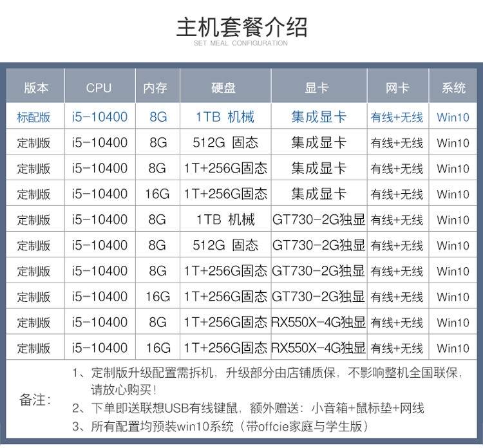Click Win10 in the 标配版 row
Image resolution: width=483 pixels, height=448 pixels.
(453, 117)
